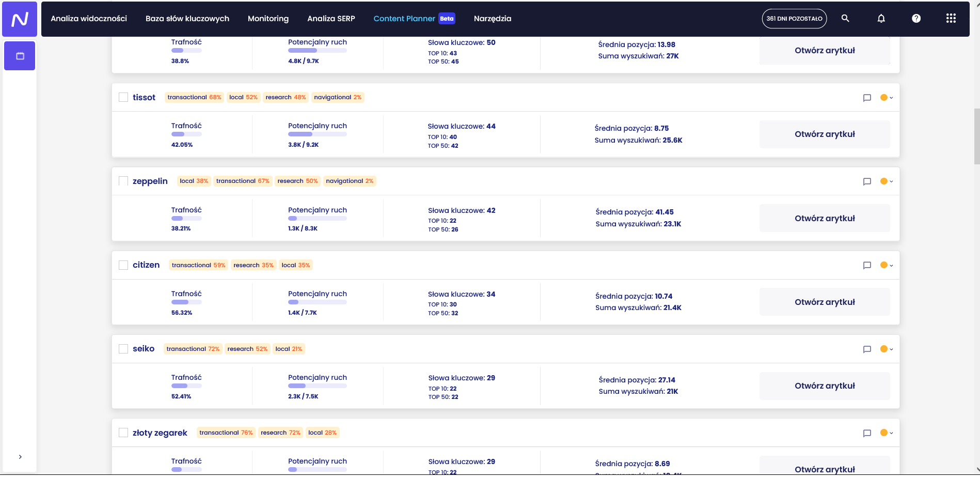Open comment icon for złoty zegarek row

coord(867,433)
